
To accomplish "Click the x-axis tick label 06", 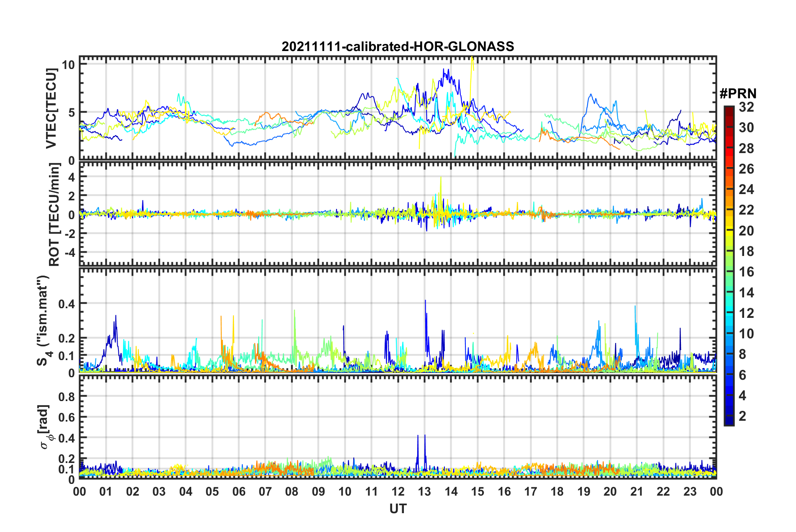I will point(239,491).
